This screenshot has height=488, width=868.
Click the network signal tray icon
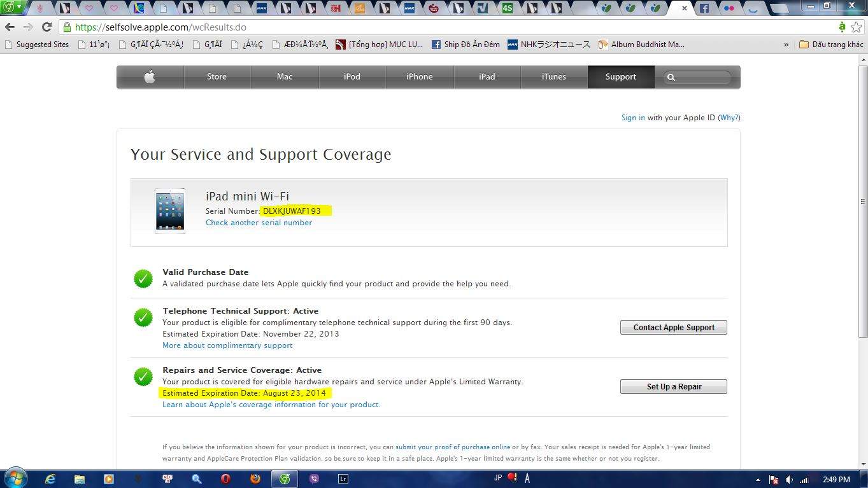click(804, 480)
